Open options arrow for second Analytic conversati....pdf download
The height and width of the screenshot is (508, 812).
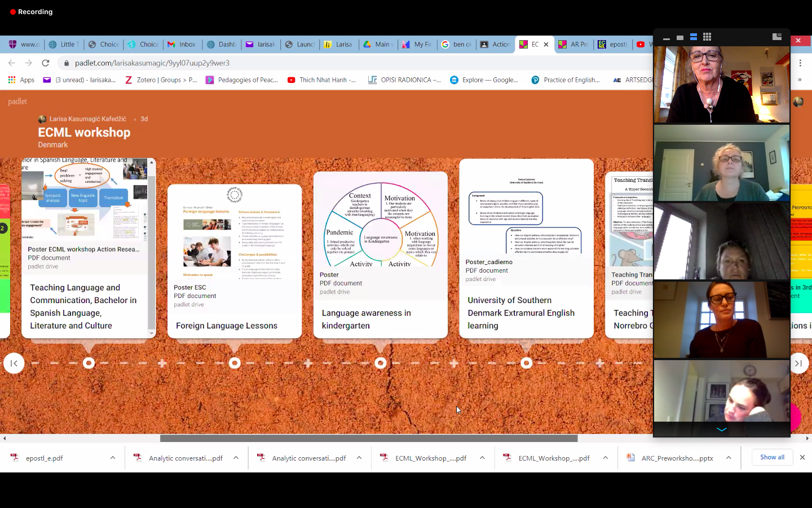click(359, 458)
